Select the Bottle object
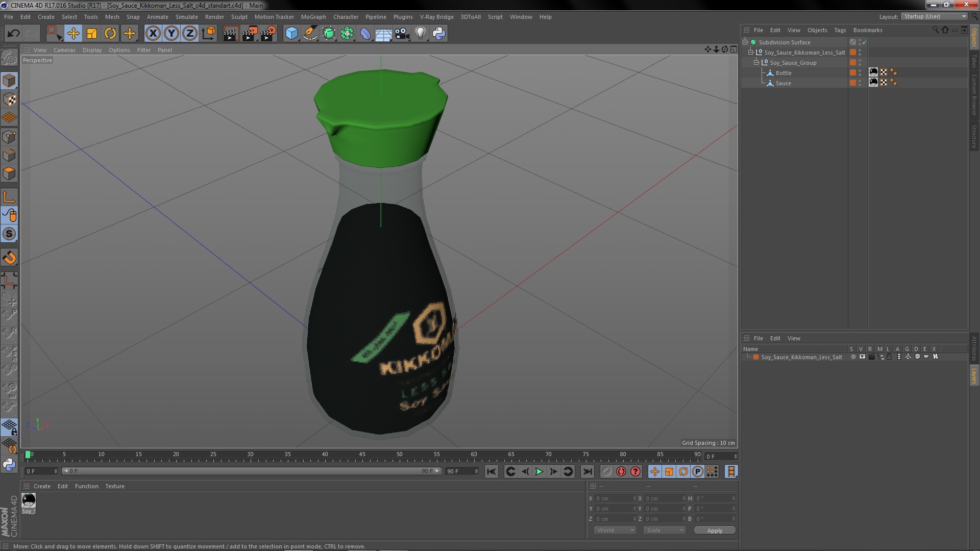 [x=783, y=73]
